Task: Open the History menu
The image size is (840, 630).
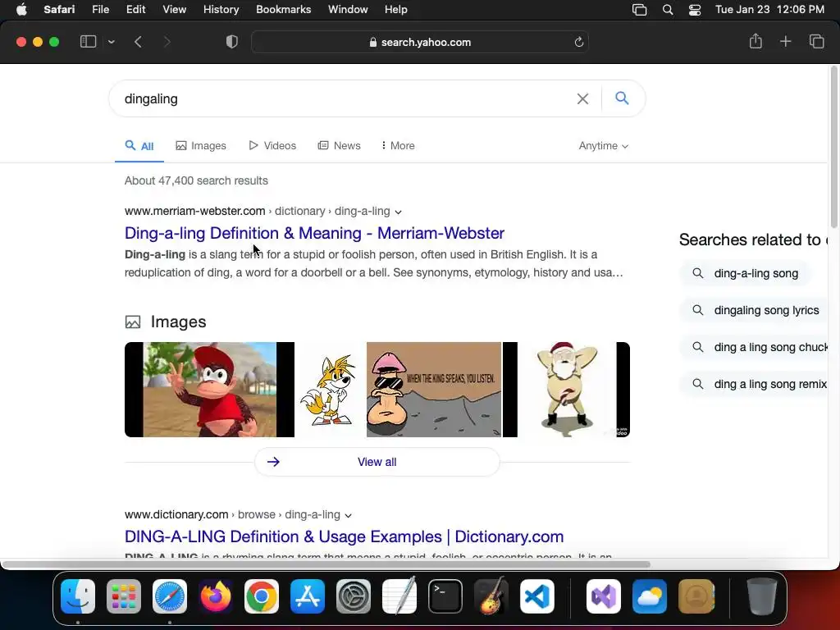Action: click(x=221, y=10)
